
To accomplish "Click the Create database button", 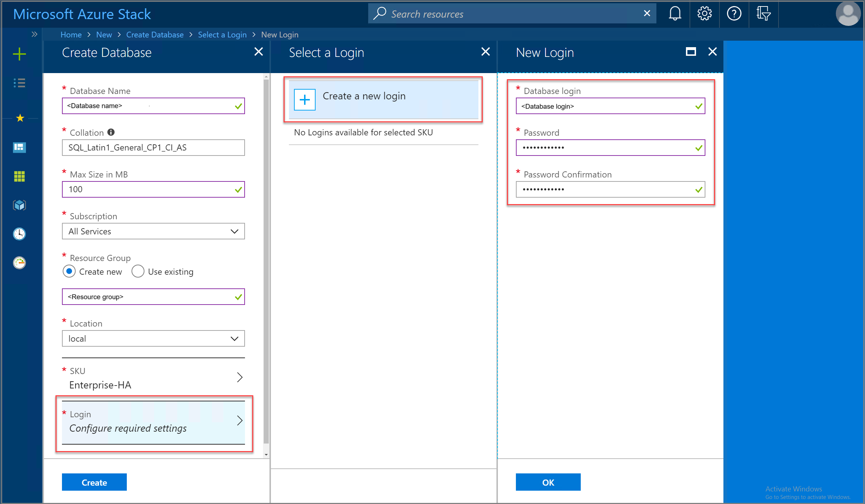I will tap(95, 482).
